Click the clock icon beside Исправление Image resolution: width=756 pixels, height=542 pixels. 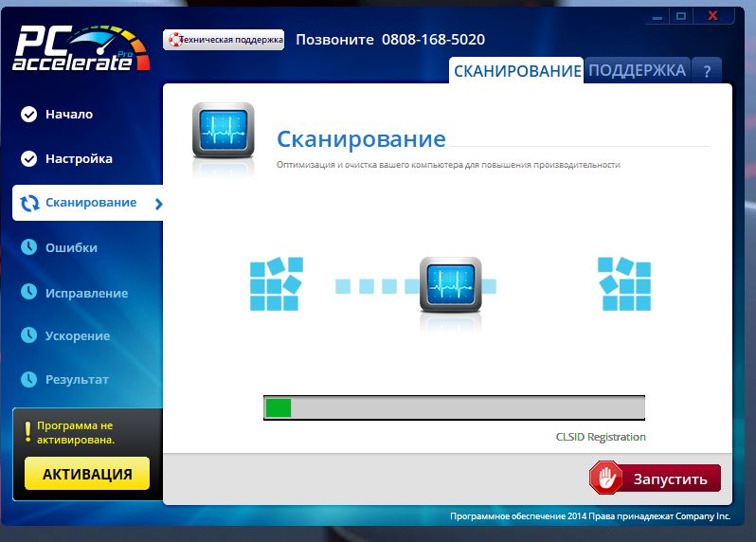point(29,292)
